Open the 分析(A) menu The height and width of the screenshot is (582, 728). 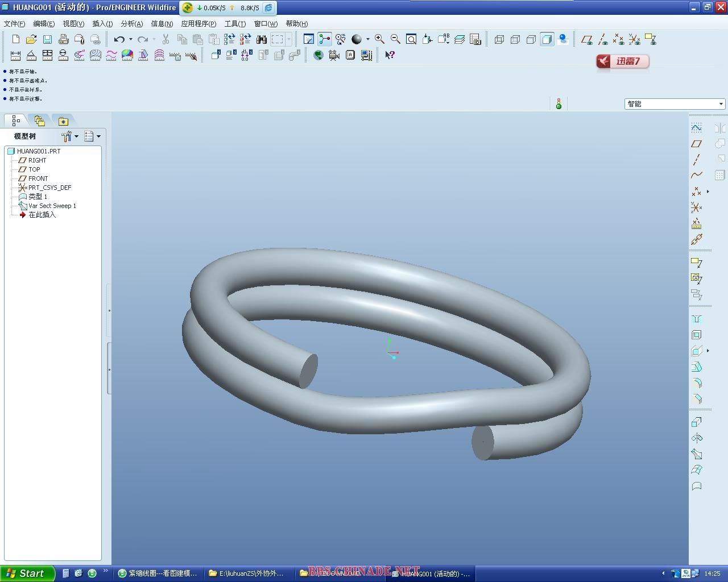point(131,23)
